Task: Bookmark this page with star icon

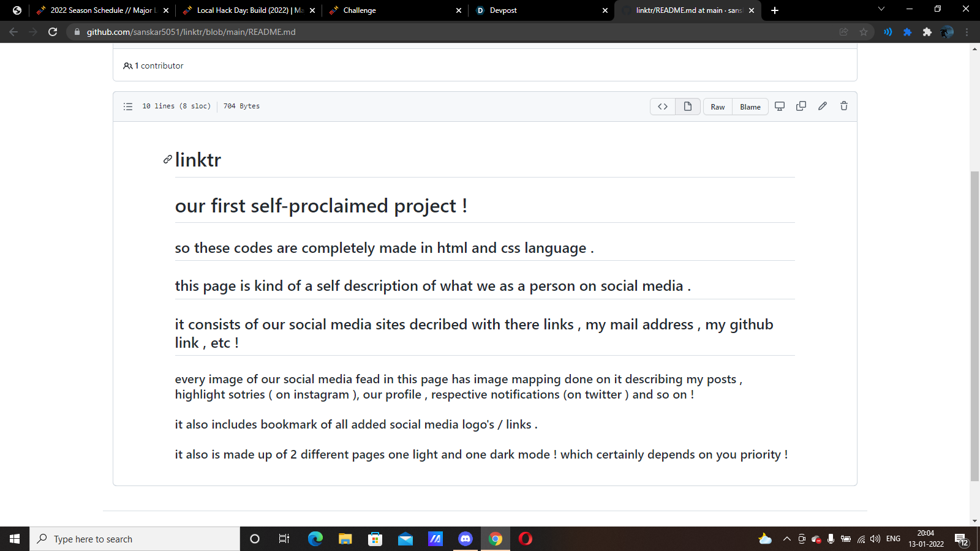Action: click(864, 32)
